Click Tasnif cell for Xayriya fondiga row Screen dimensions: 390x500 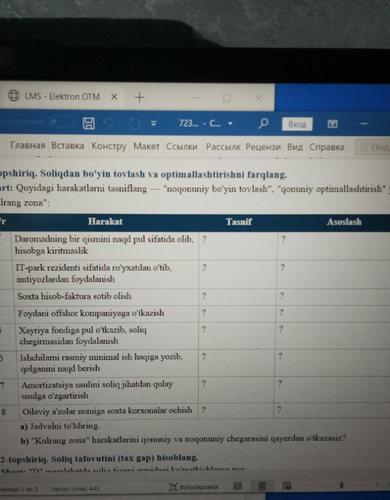(237, 336)
